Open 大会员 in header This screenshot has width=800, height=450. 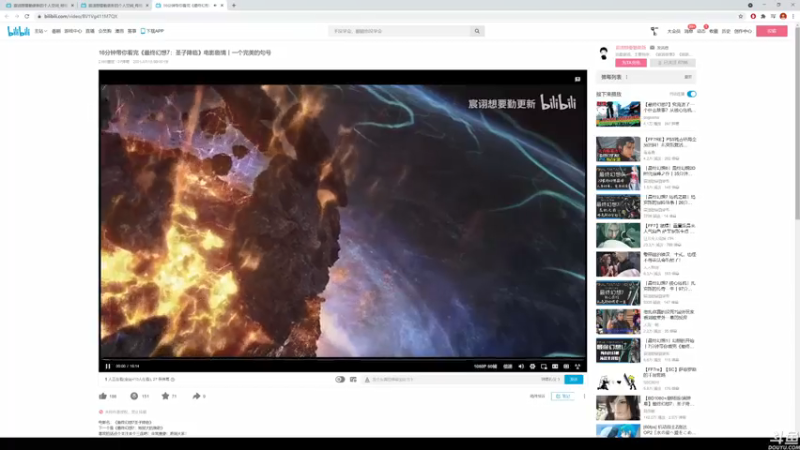point(673,31)
